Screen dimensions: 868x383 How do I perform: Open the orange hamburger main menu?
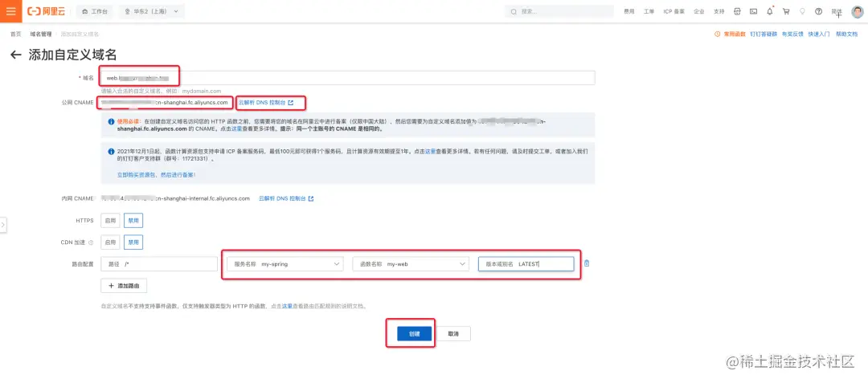click(10, 11)
